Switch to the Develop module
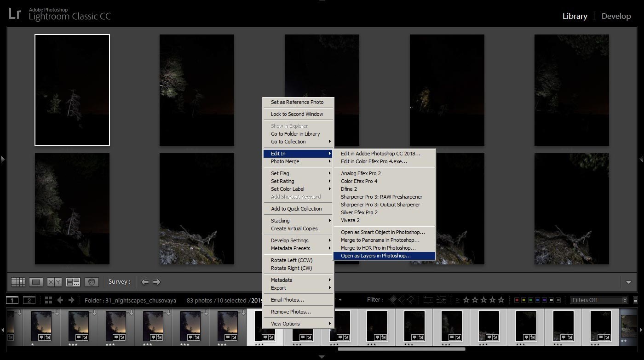Viewport: 644px width, 360px height. (616, 16)
